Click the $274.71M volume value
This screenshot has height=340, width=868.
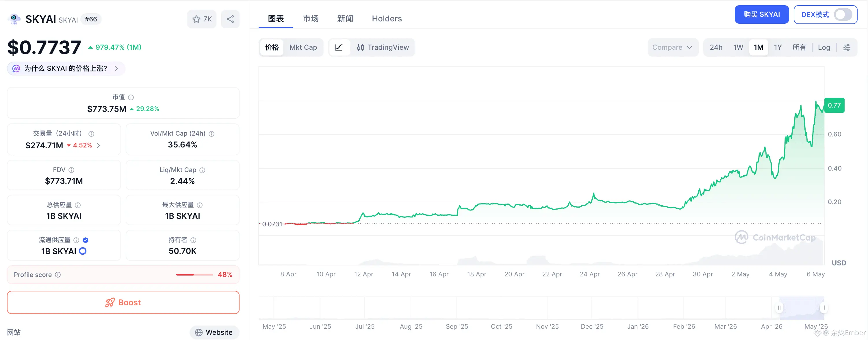click(x=44, y=145)
